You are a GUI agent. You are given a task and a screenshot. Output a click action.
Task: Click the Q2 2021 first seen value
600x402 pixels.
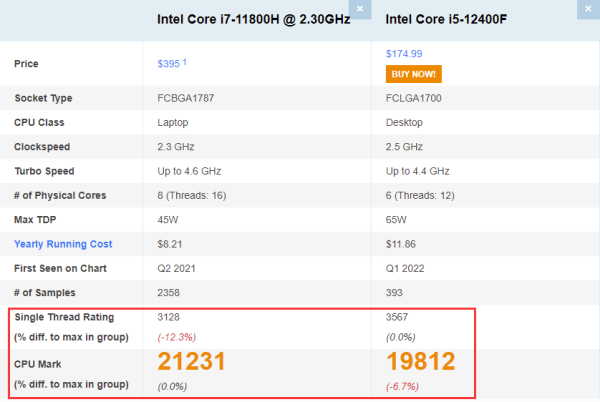click(x=176, y=269)
